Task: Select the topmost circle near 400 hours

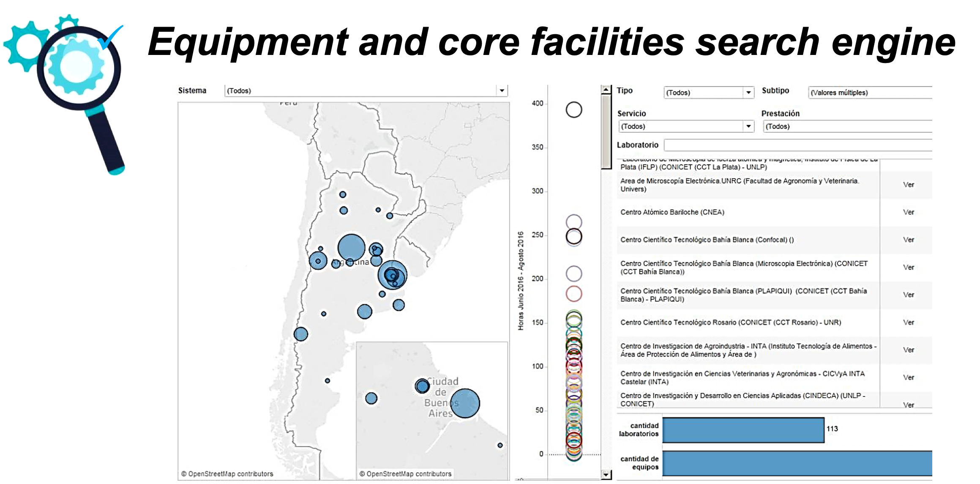Action: click(x=574, y=110)
